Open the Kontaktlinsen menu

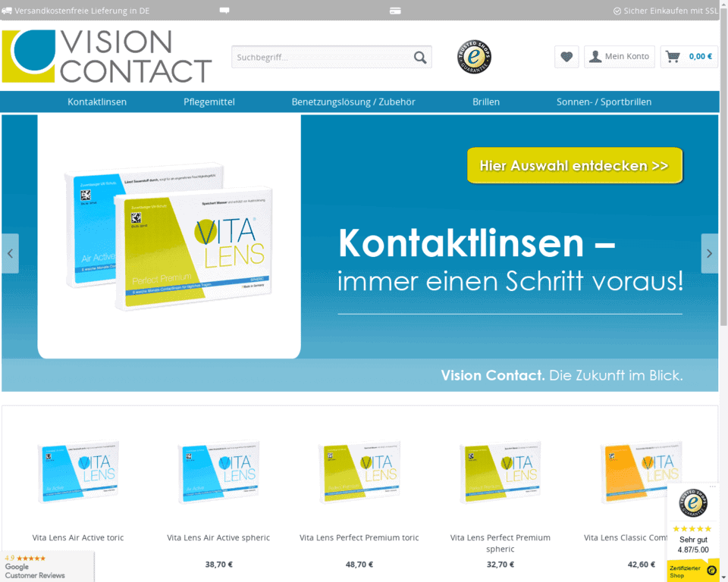tap(96, 102)
